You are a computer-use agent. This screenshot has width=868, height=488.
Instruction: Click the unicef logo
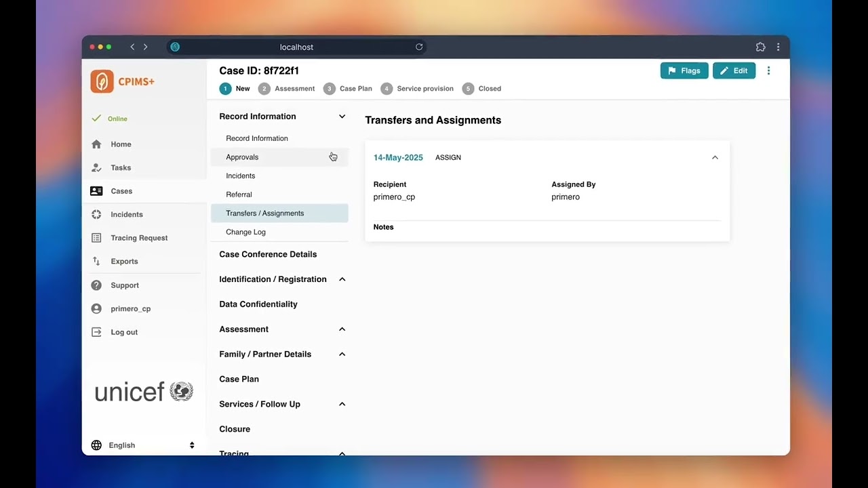tap(144, 391)
